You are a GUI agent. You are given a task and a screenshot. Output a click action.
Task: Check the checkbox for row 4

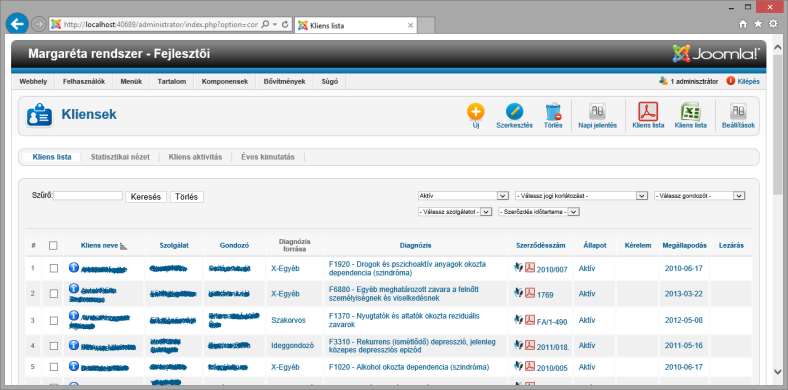click(x=54, y=346)
